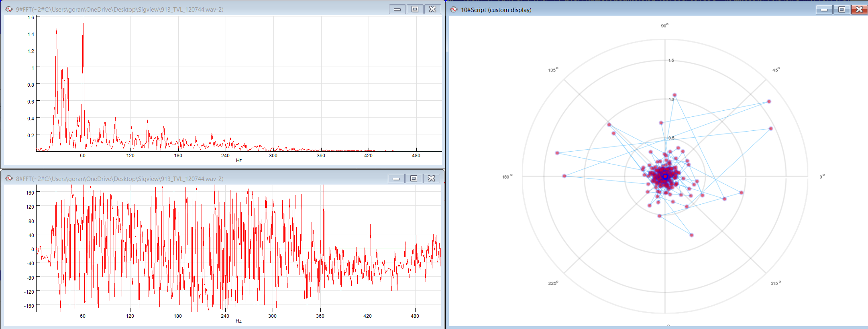The width and height of the screenshot is (868, 329).
Task: Activate the 8#FFT window by its title text
Action: (120, 179)
